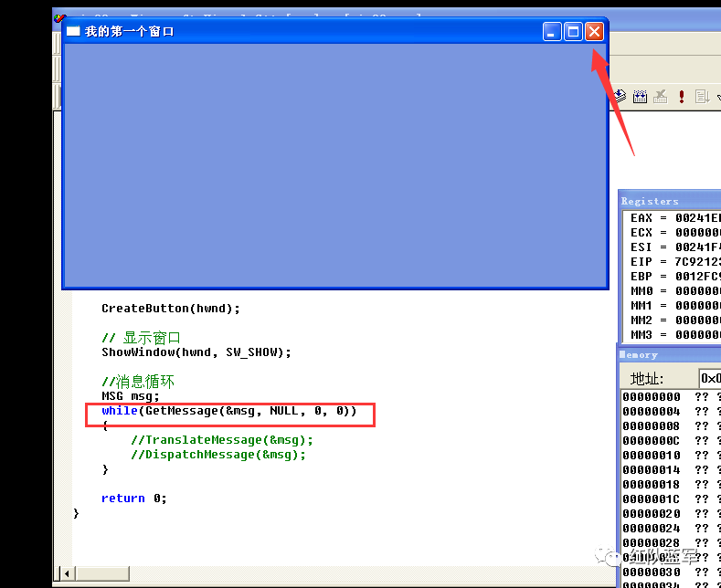
Task: Click the left arrow of the horizontal scrollbar
Action: (x=67, y=573)
